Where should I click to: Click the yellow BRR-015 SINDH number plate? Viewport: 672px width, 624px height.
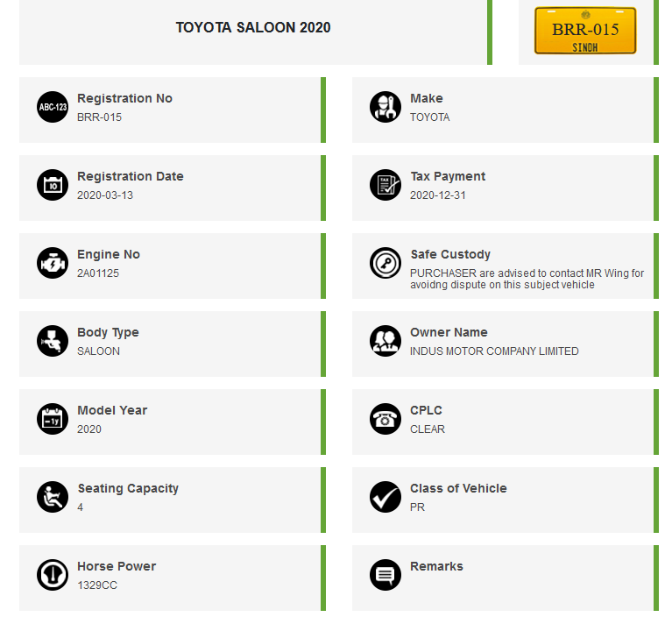tap(585, 31)
